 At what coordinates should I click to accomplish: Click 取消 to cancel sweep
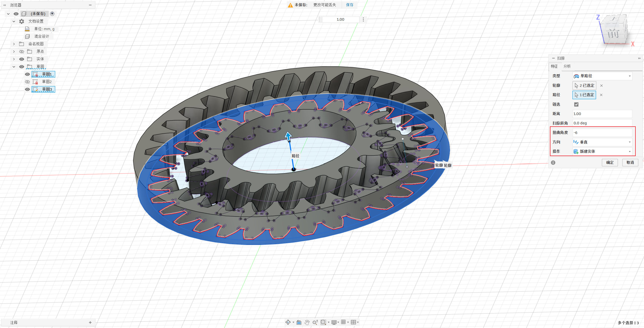pyautogui.click(x=630, y=163)
